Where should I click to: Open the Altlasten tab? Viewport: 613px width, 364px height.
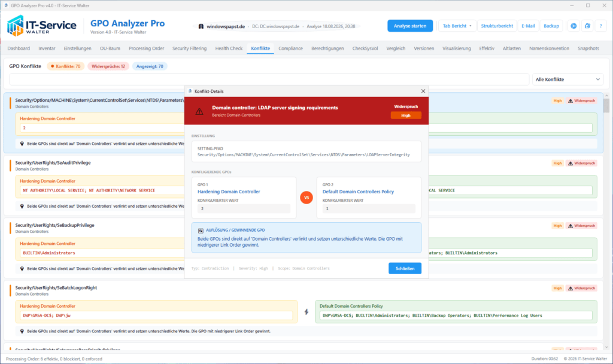click(512, 48)
